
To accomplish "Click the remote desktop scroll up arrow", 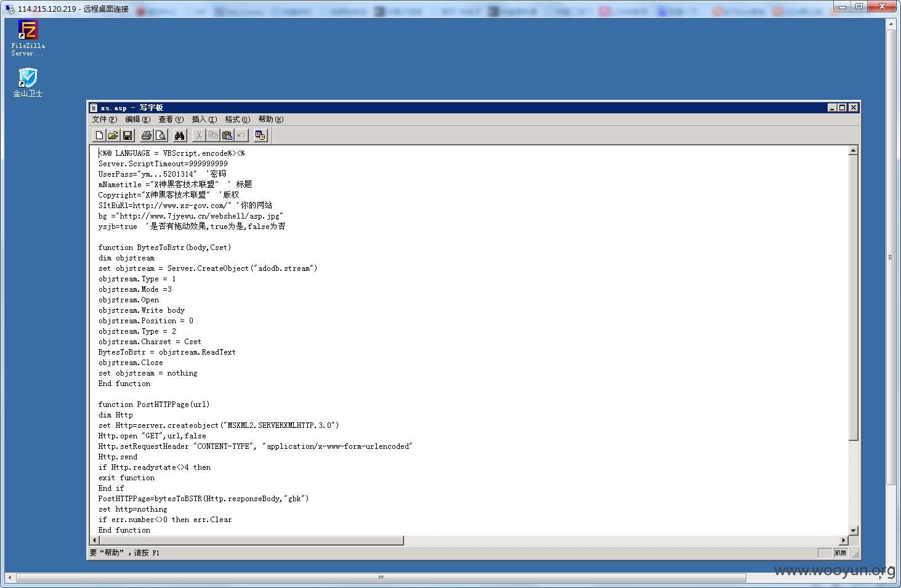I will coord(891,24).
